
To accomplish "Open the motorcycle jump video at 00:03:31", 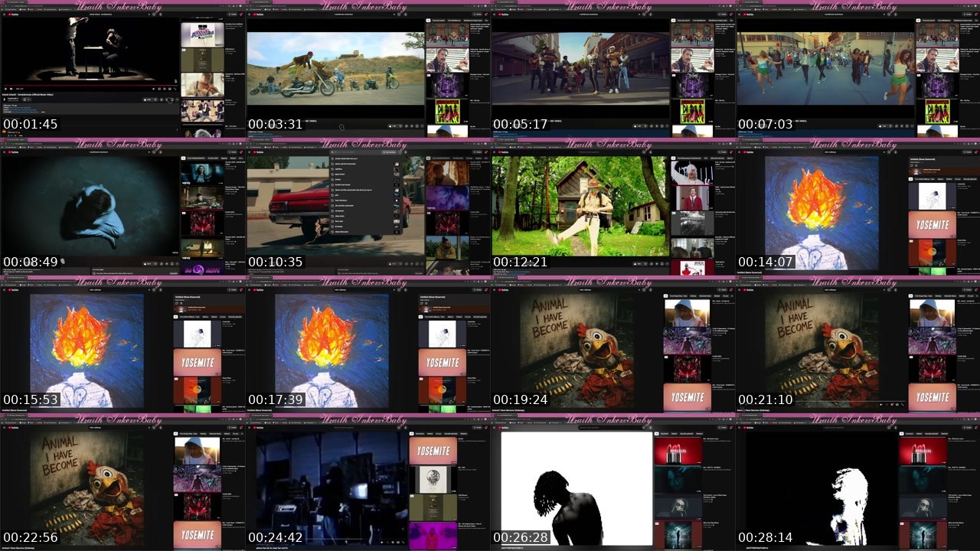I will (x=336, y=69).
